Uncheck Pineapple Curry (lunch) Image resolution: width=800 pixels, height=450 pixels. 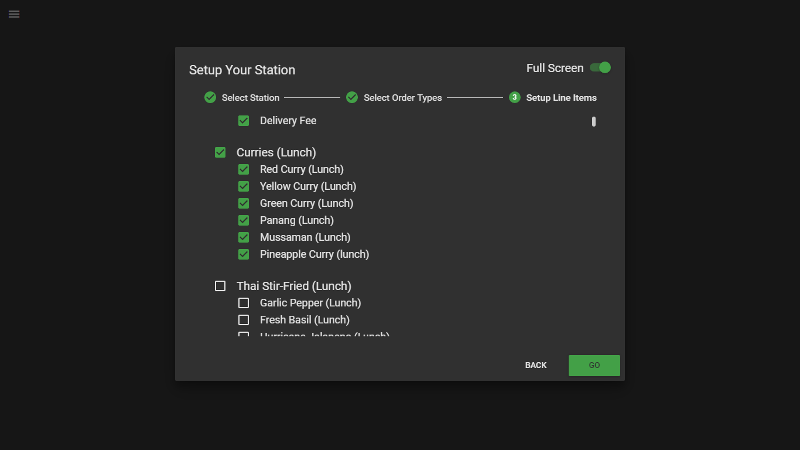point(243,254)
